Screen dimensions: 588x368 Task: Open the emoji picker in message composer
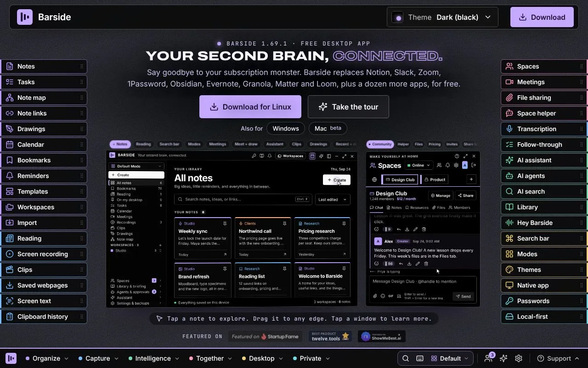point(383,296)
